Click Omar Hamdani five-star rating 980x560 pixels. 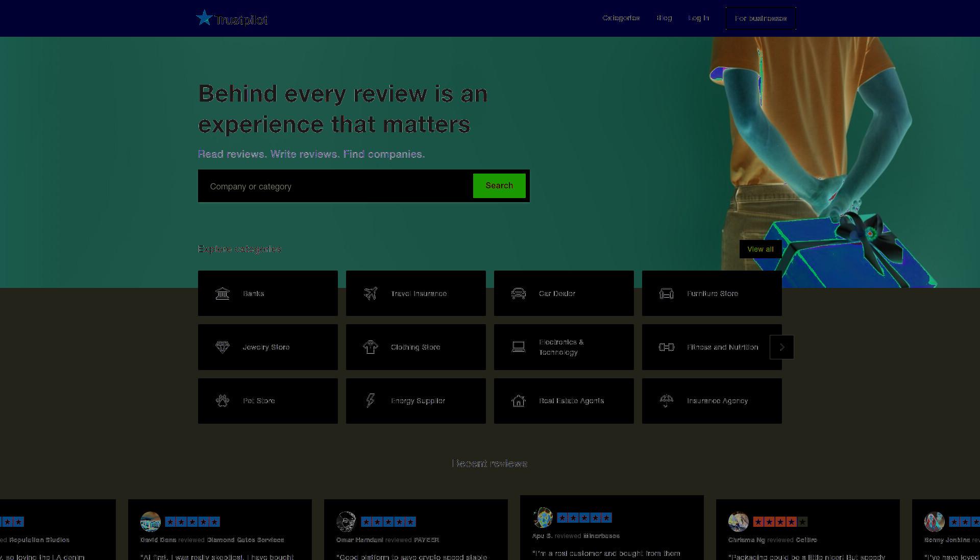(388, 522)
